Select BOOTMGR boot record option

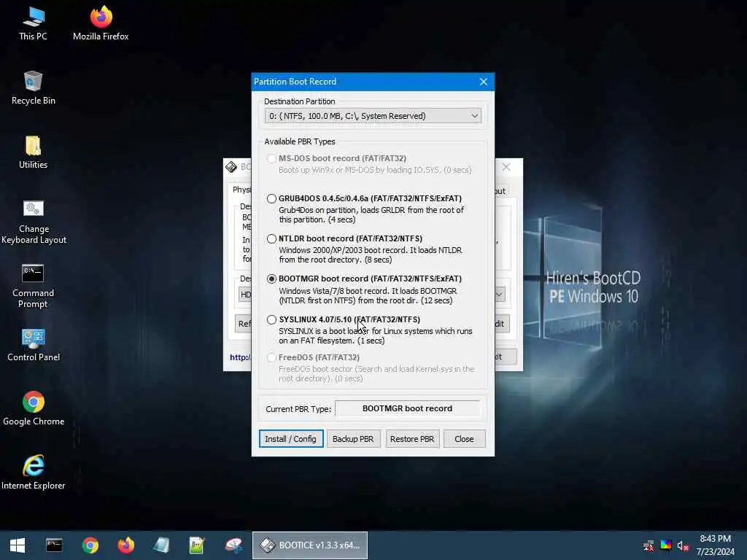tap(271, 279)
